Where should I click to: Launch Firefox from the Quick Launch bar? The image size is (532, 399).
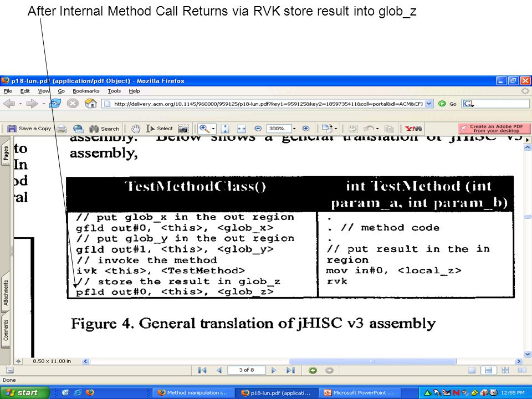(x=90, y=392)
